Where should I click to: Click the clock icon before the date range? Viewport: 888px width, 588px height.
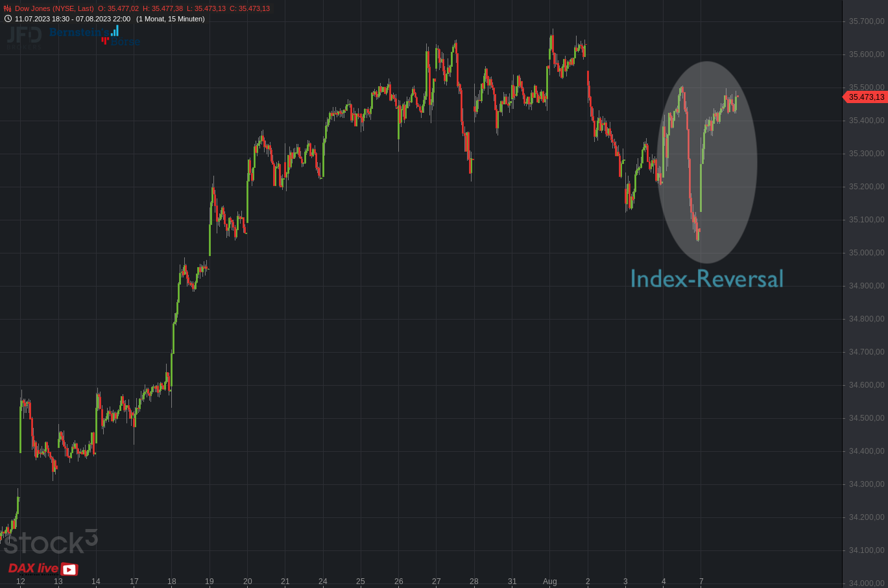click(8, 19)
